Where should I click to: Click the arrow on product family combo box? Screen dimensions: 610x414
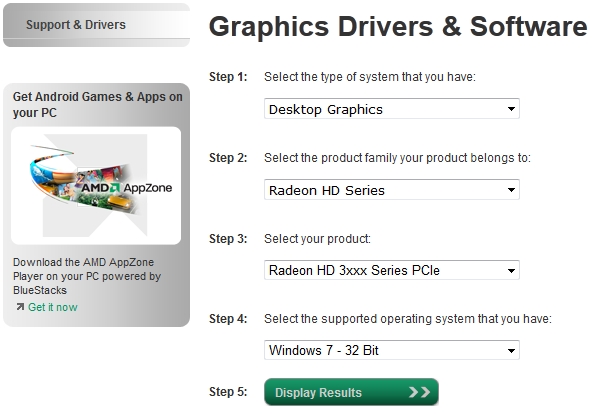click(x=511, y=190)
